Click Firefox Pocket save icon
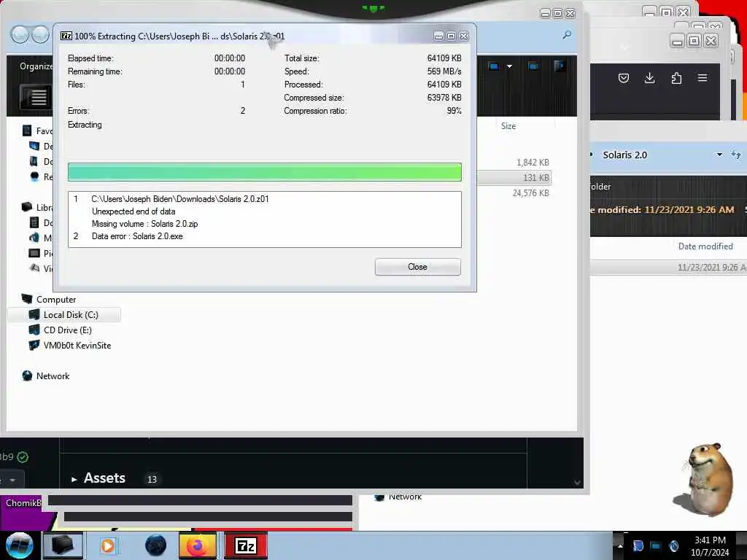This screenshot has width=747, height=560. pos(623,78)
